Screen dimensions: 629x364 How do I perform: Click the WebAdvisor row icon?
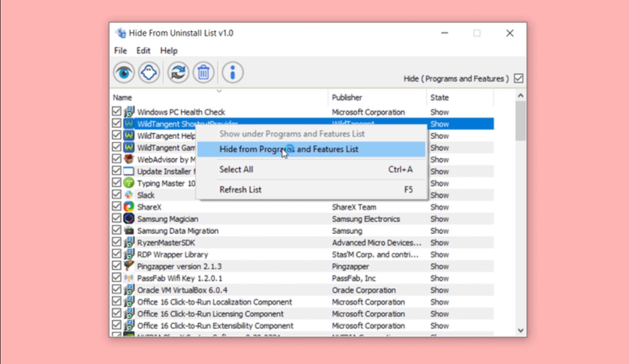tap(129, 159)
